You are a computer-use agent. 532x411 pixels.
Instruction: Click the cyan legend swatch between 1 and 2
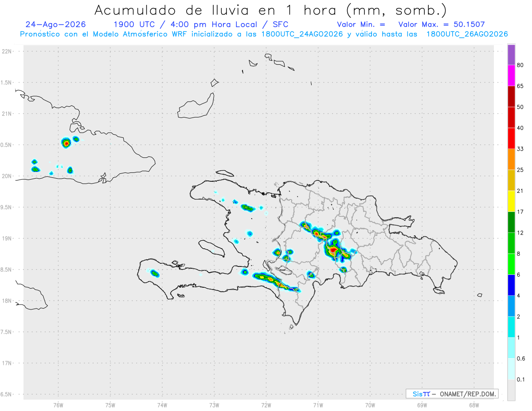point(511,327)
